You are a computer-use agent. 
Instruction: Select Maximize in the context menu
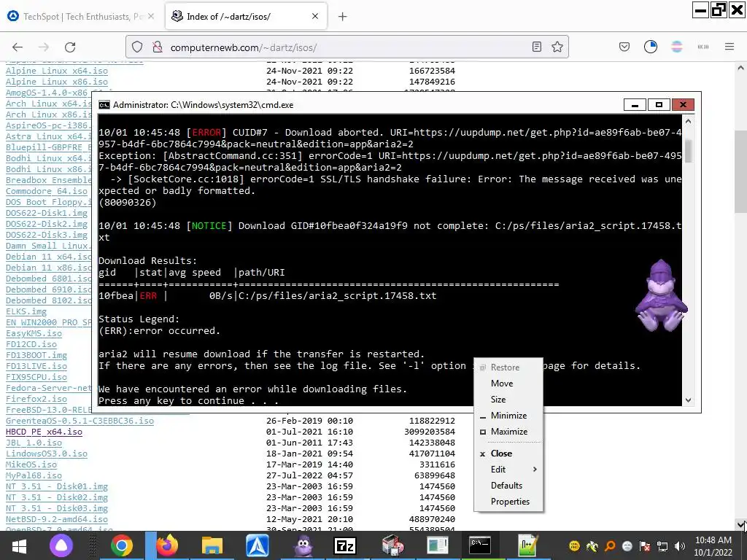point(509,432)
